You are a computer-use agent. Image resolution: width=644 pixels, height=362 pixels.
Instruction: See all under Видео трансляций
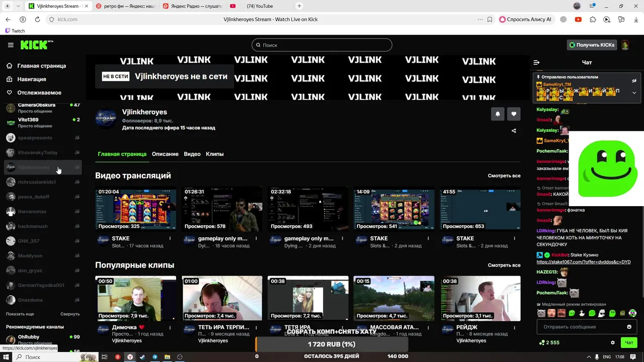coord(504,176)
